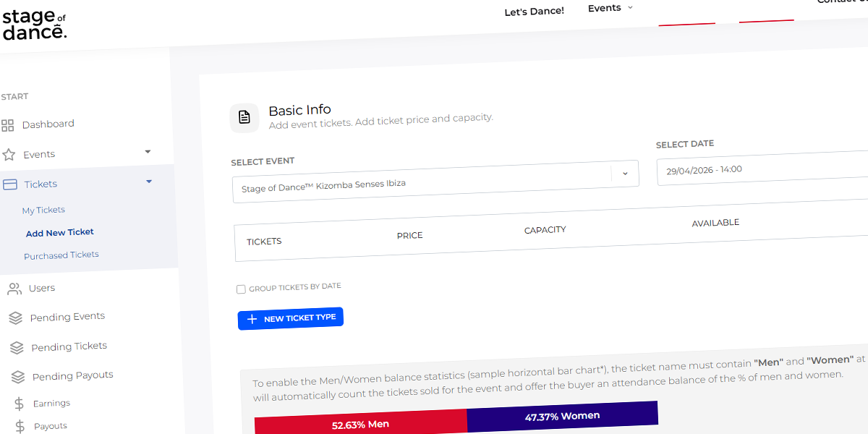The image size is (868, 434).
Task: Click the Basic Info document icon
Action: pyautogui.click(x=244, y=117)
